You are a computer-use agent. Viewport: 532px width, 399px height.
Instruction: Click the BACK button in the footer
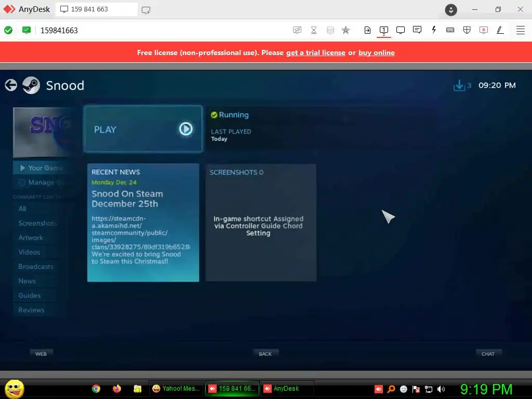(x=265, y=354)
